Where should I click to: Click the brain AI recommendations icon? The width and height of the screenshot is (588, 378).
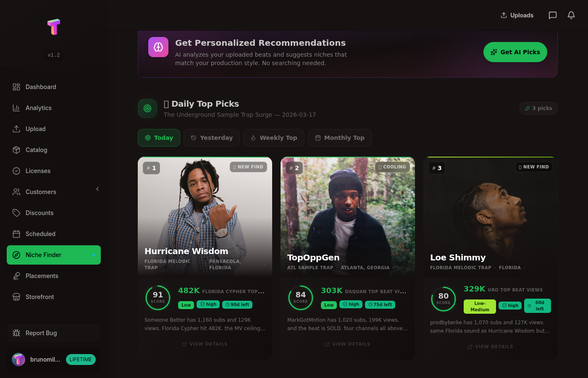pyautogui.click(x=158, y=47)
